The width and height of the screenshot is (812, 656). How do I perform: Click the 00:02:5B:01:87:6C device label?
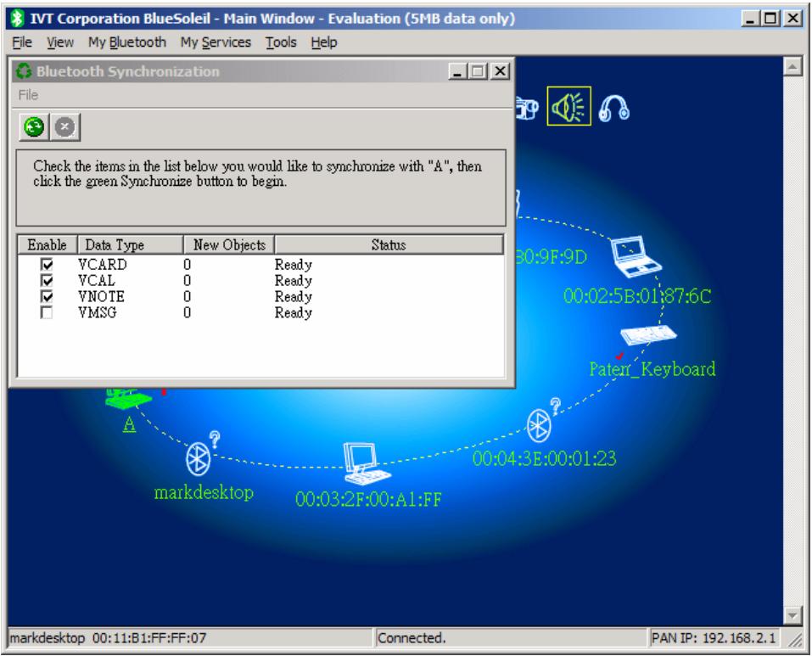[637, 296]
